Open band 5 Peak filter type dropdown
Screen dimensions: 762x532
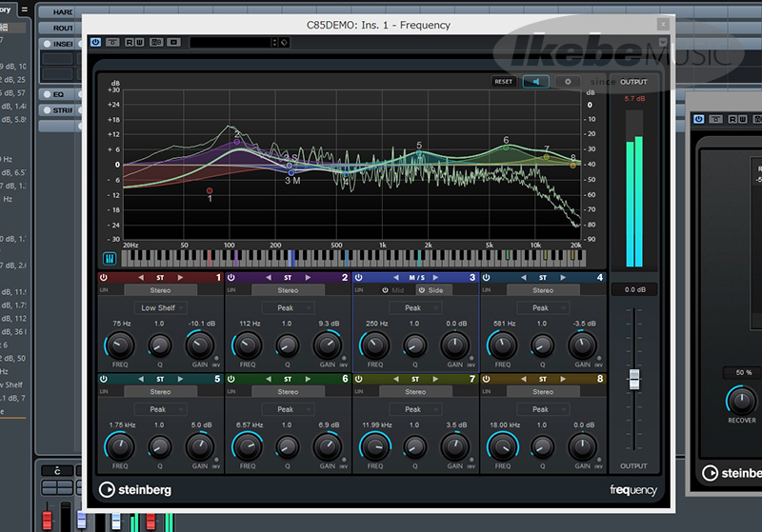tap(160, 409)
